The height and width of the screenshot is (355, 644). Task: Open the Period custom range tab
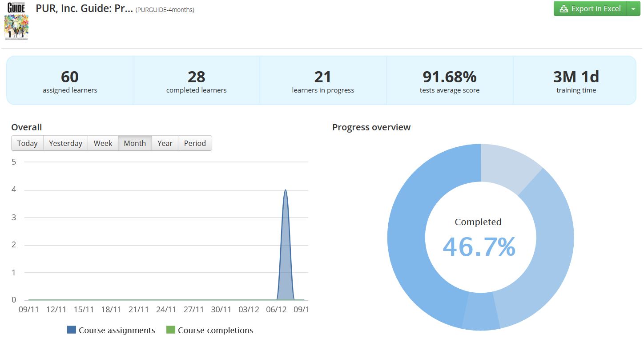pyautogui.click(x=195, y=143)
